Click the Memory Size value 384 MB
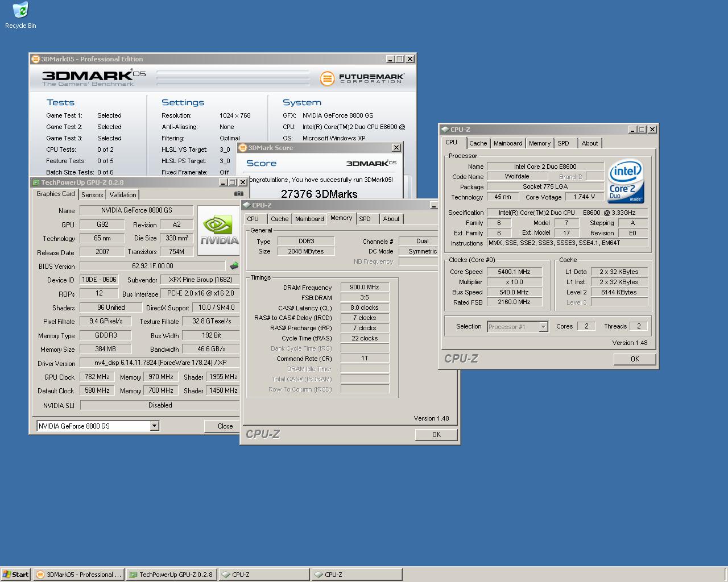 (106, 349)
